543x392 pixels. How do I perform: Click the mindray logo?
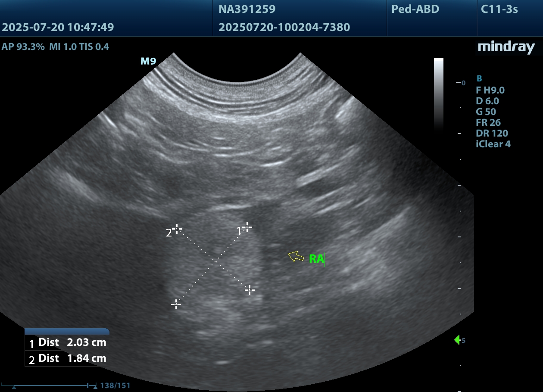(506, 47)
